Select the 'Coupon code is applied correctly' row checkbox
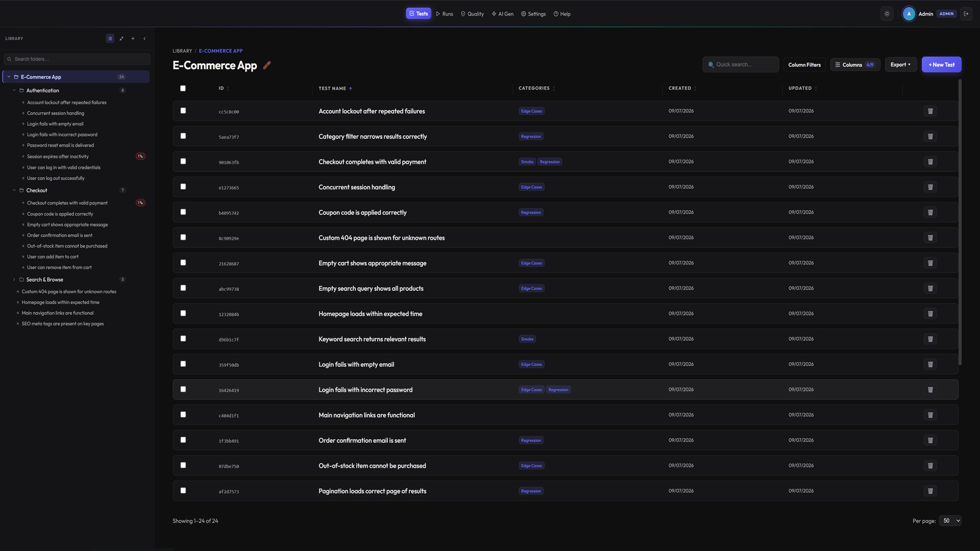This screenshot has height=551, width=980. point(183,212)
